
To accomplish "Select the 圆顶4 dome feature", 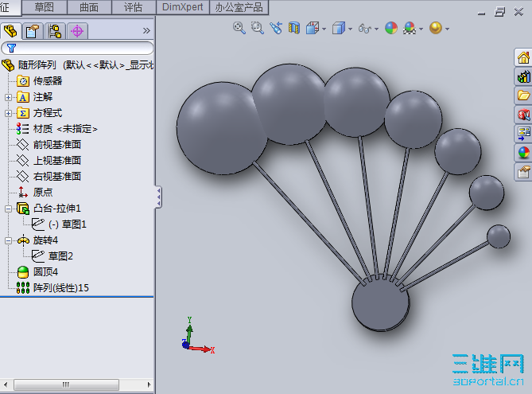I will tap(45, 271).
